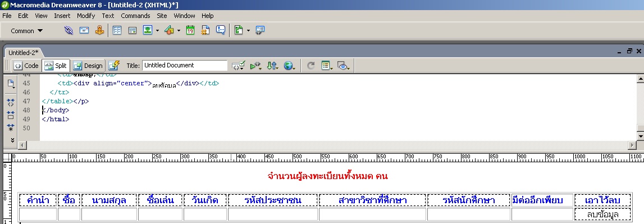644x224 pixels.
Task: Open the View menu
Action: 41,16
